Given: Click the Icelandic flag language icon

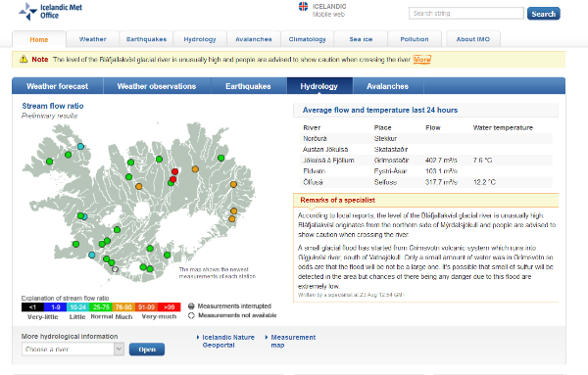Looking at the screenshot, I should click(303, 7).
